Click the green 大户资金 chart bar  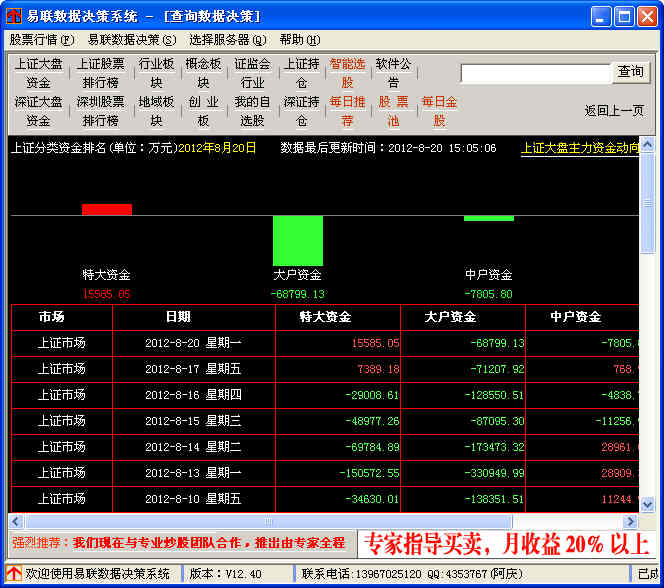tap(298, 240)
